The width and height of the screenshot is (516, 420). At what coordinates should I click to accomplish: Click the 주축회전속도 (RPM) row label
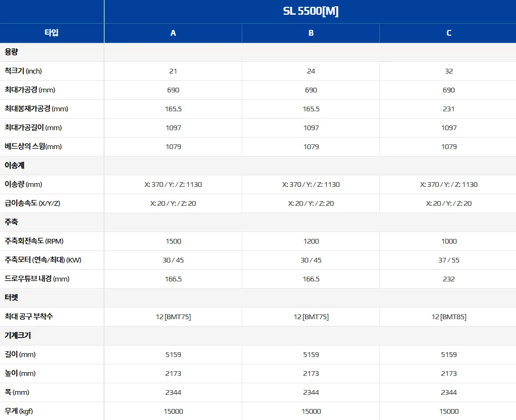click(x=34, y=241)
